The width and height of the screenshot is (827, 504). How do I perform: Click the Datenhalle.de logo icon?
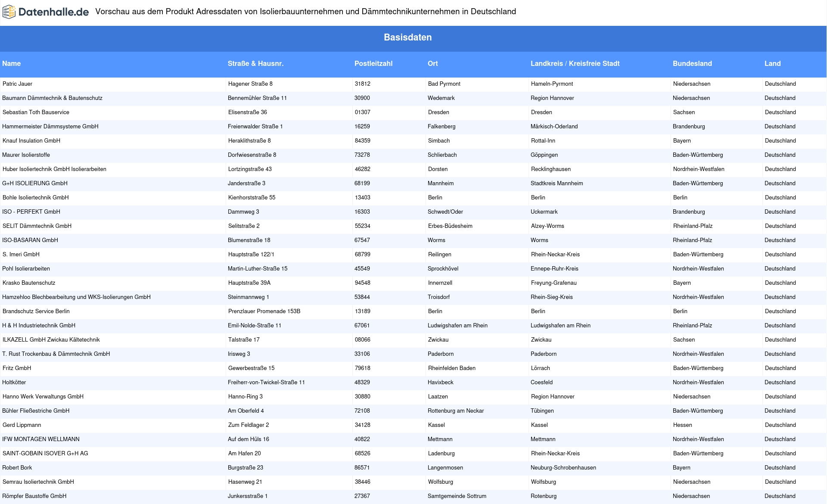(9, 12)
